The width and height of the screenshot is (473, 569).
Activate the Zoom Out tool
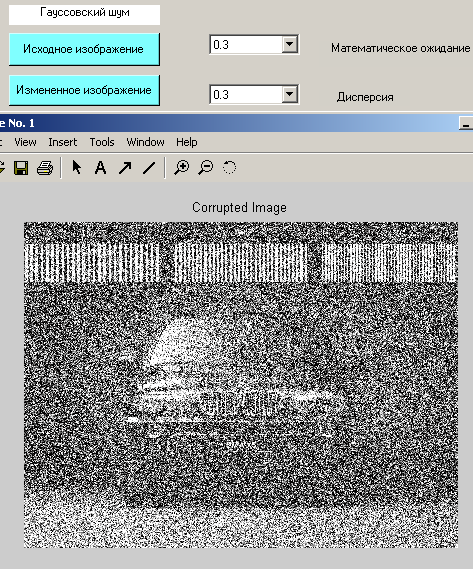pos(205,168)
